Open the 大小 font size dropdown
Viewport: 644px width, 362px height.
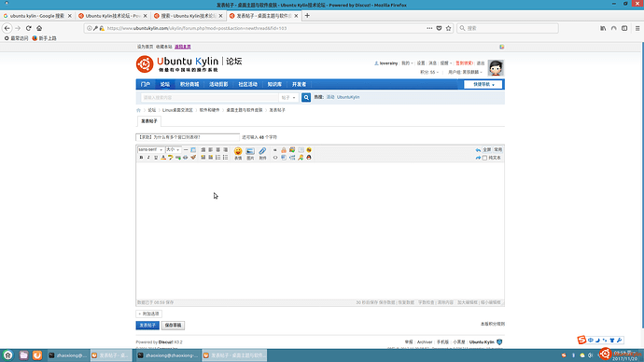pos(173,150)
